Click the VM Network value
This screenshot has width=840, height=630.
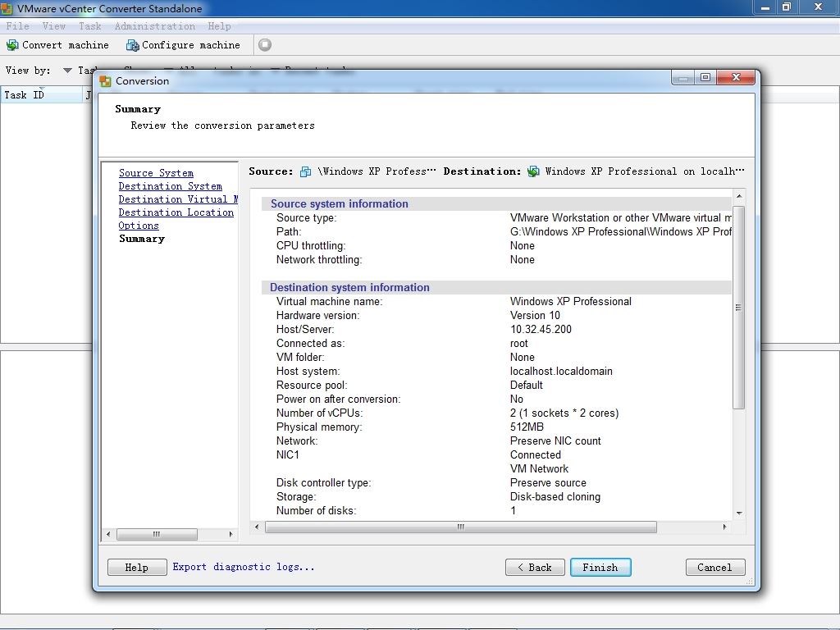point(539,468)
